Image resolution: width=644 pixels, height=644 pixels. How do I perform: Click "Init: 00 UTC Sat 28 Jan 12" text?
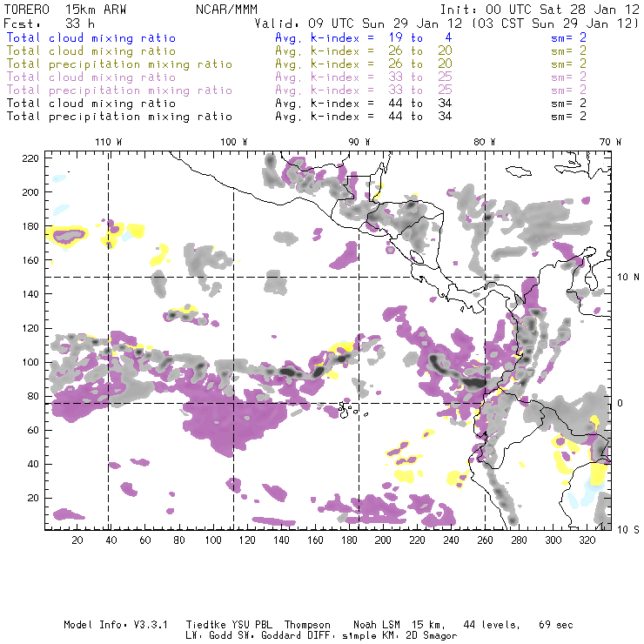click(540, 10)
